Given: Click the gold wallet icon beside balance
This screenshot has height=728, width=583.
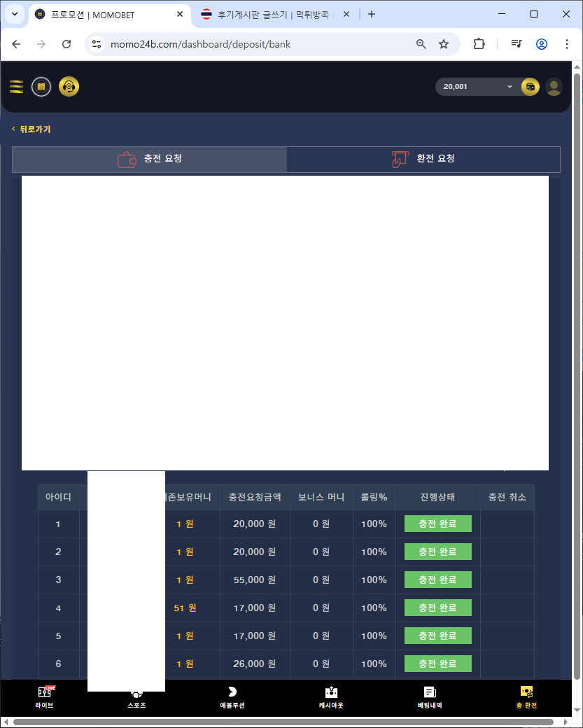Looking at the screenshot, I should 530,87.
